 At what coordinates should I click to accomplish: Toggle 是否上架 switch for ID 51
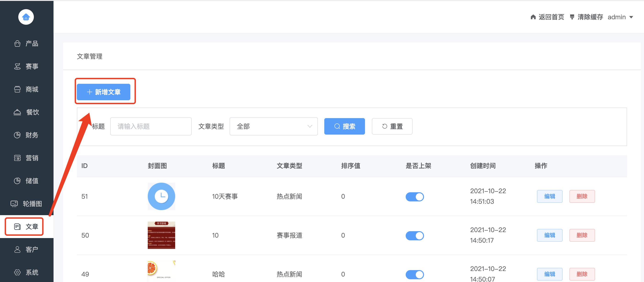coord(415,197)
